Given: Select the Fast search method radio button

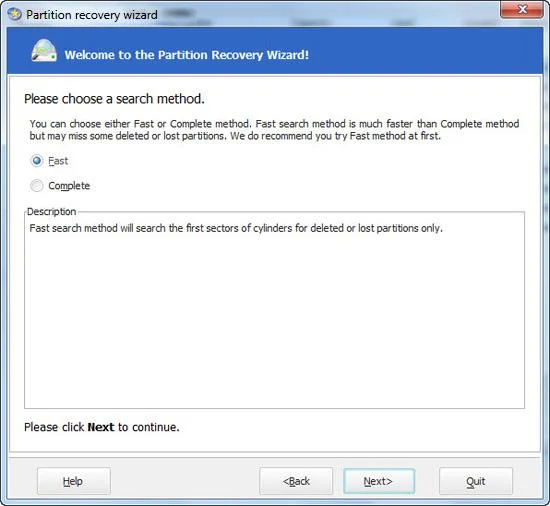Looking at the screenshot, I should [37, 161].
